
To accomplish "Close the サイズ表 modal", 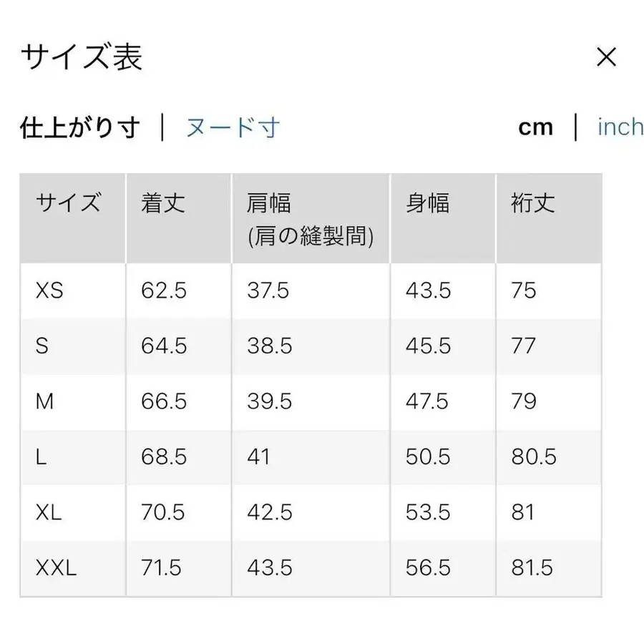I will [x=606, y=57].
